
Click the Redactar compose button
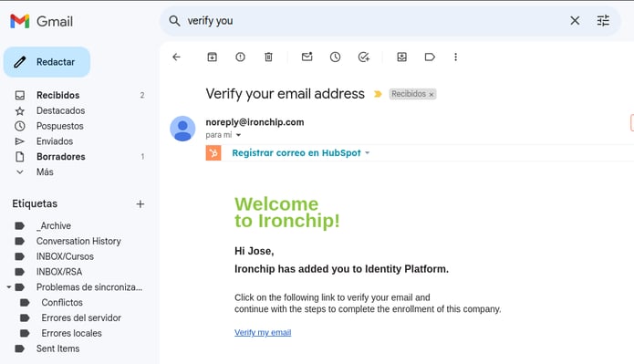coord(47,62)
